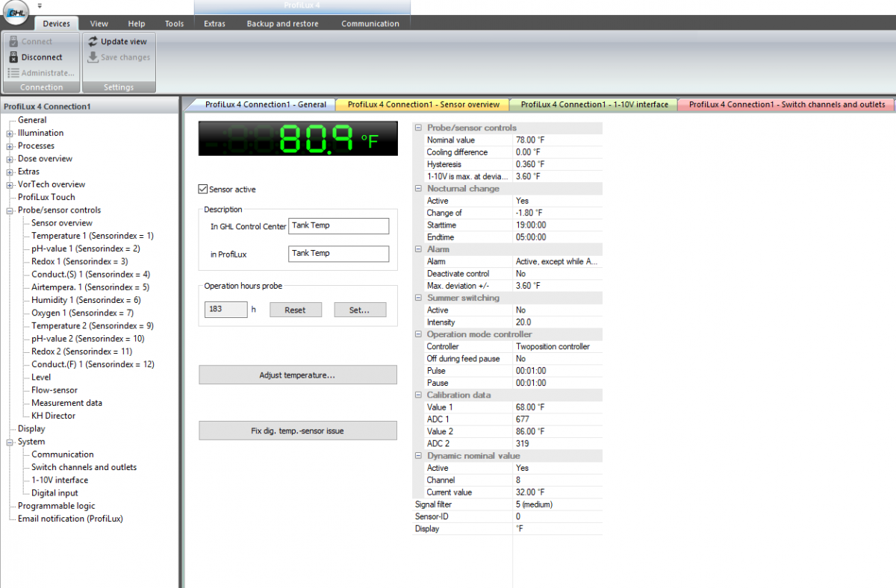Select Email notification (ProfiLux) in tree
896x588 pixels.
pos(70,519)
